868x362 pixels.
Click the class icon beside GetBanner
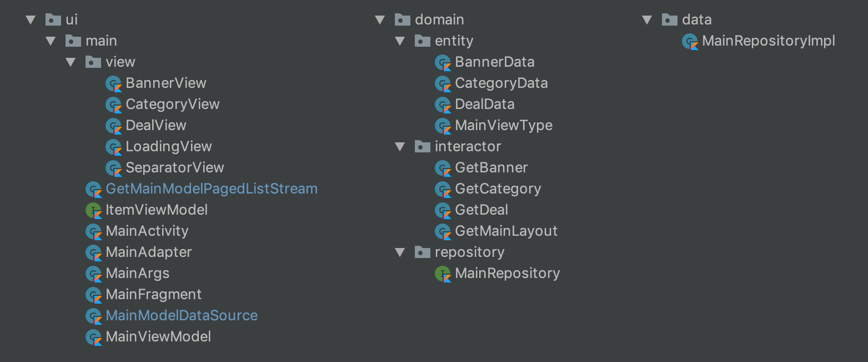[x=443, y=167]
